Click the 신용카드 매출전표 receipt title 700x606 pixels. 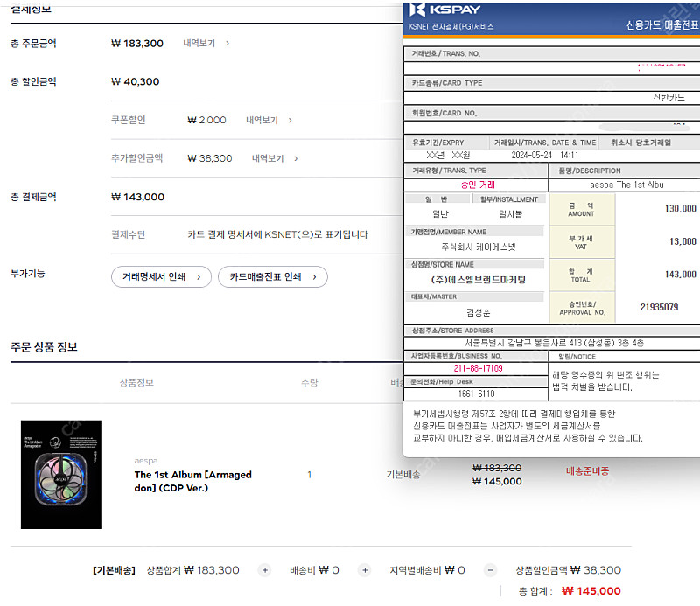point(662,26)
